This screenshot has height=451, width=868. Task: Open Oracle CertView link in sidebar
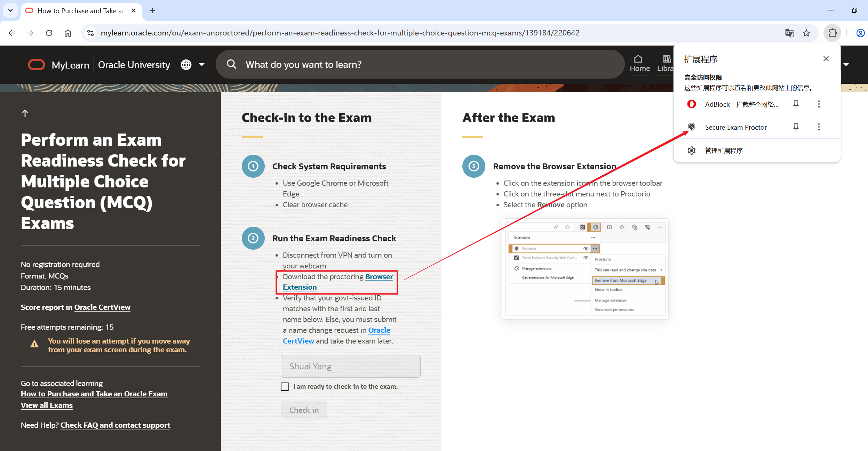(102, 307)
